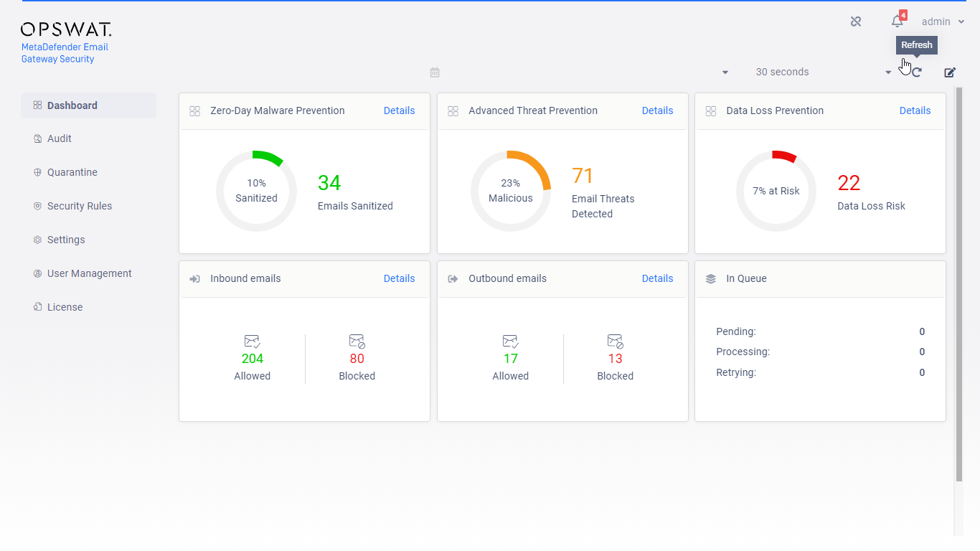Click the Security Rules shield icon
Screen dimensions: 980x551
(37, 206)
